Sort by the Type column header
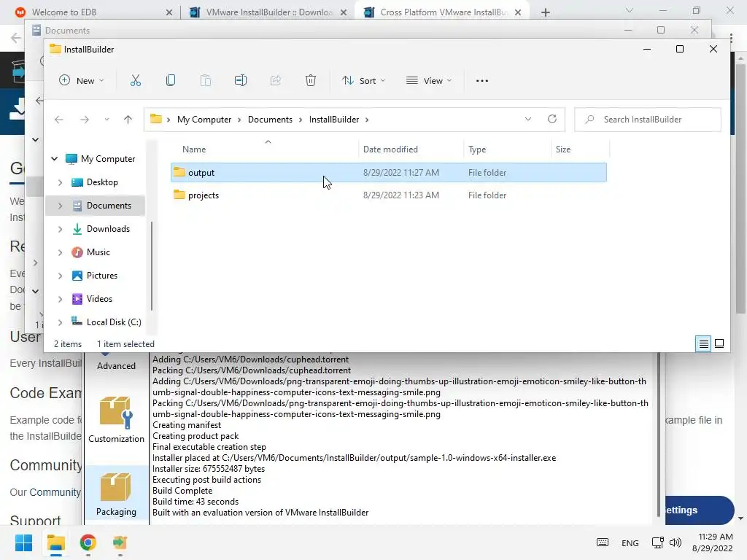 477,149
